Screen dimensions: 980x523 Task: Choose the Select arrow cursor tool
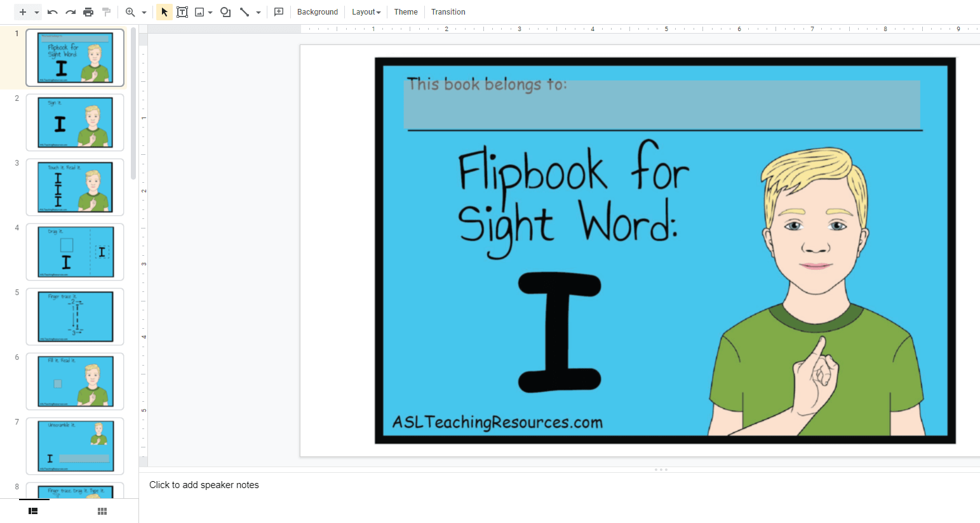click(164, 12)
